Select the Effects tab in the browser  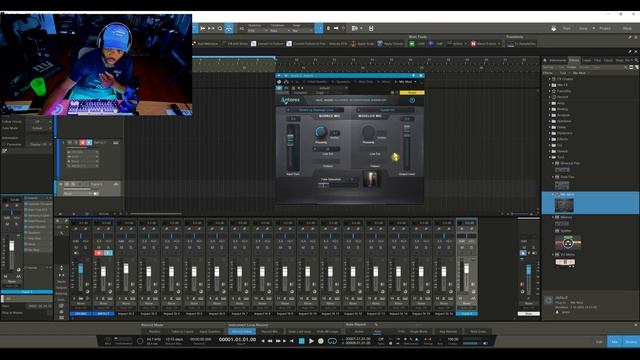click(x=574, y=60)
